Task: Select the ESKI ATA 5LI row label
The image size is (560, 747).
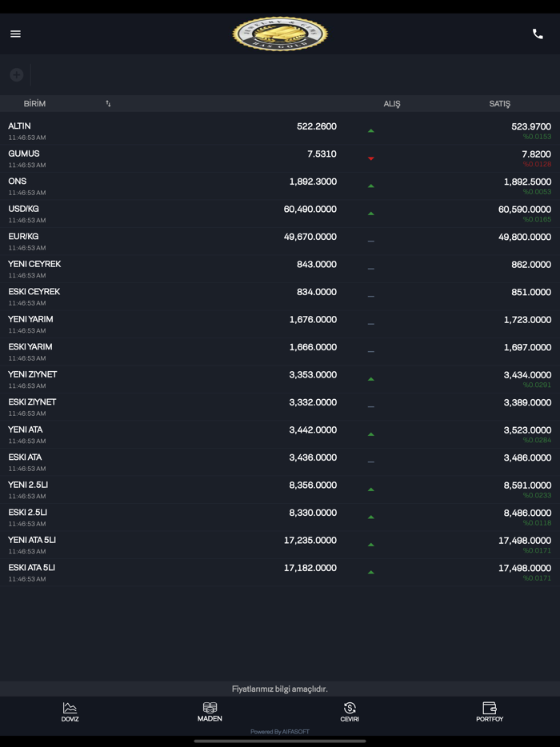Action: coord(31,569)
